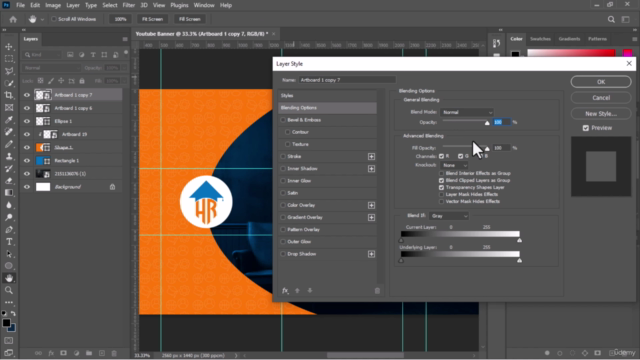
Task: Open Layers panel blending mode dropdown
Action: [x=51, y=68]
